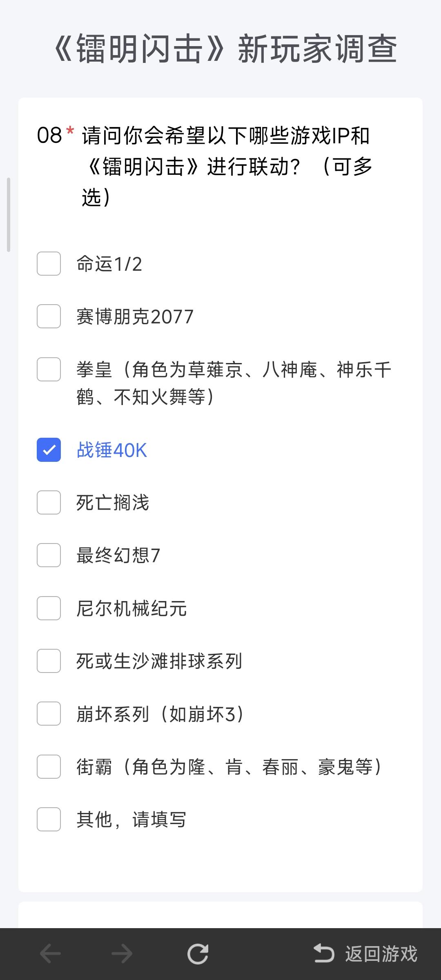Check the 最终幻想7 option
The height and width of the screenshot is (980, 441).
[x=49, y=555]
